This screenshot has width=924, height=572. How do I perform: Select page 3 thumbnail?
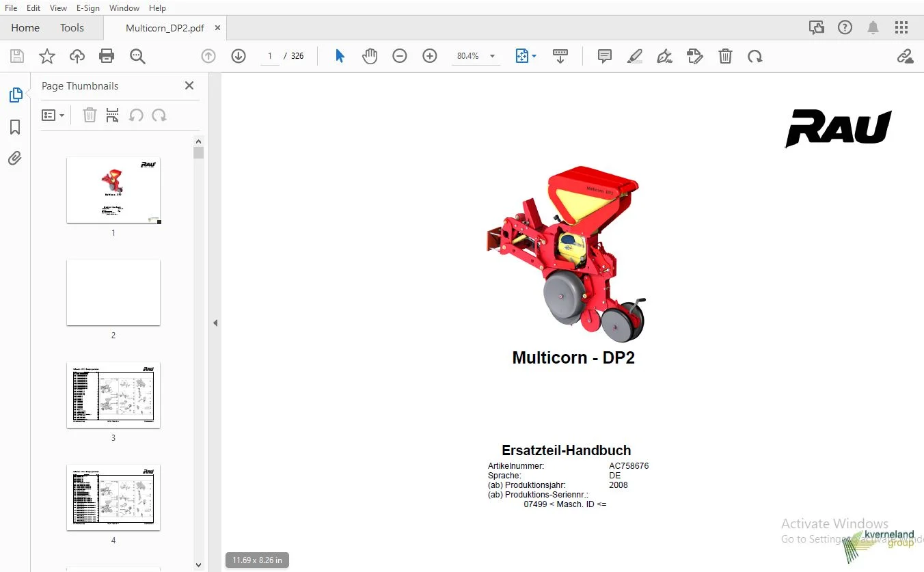coord(113,395)
